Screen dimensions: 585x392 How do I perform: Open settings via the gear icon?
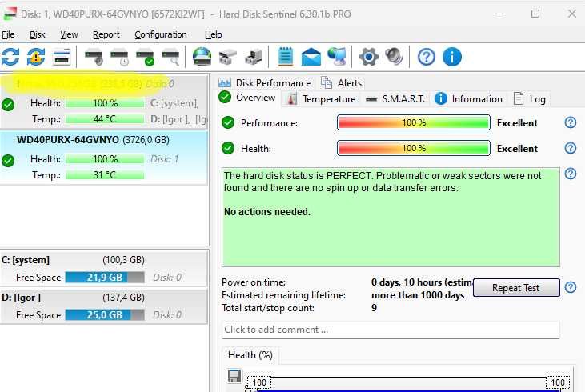click(x=369, y=57)
